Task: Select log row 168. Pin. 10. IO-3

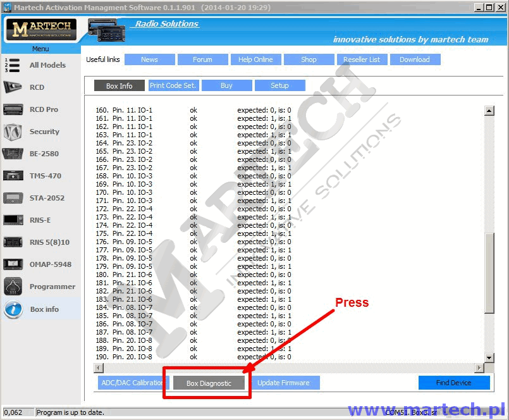Action: point(193,176)
